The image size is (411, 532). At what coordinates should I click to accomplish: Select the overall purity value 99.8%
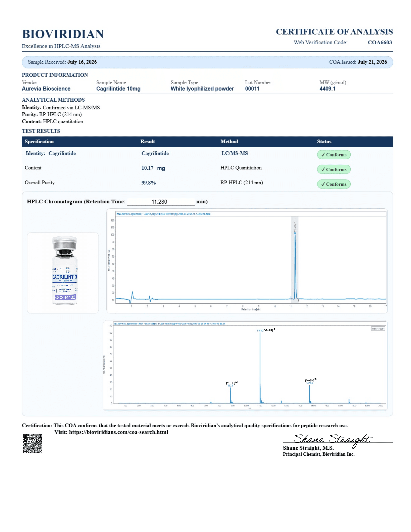149,183
